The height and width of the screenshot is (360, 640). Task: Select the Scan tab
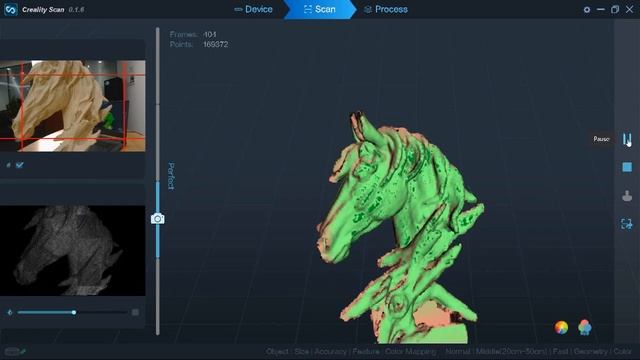pyautogui.click(x=320, y=9)
